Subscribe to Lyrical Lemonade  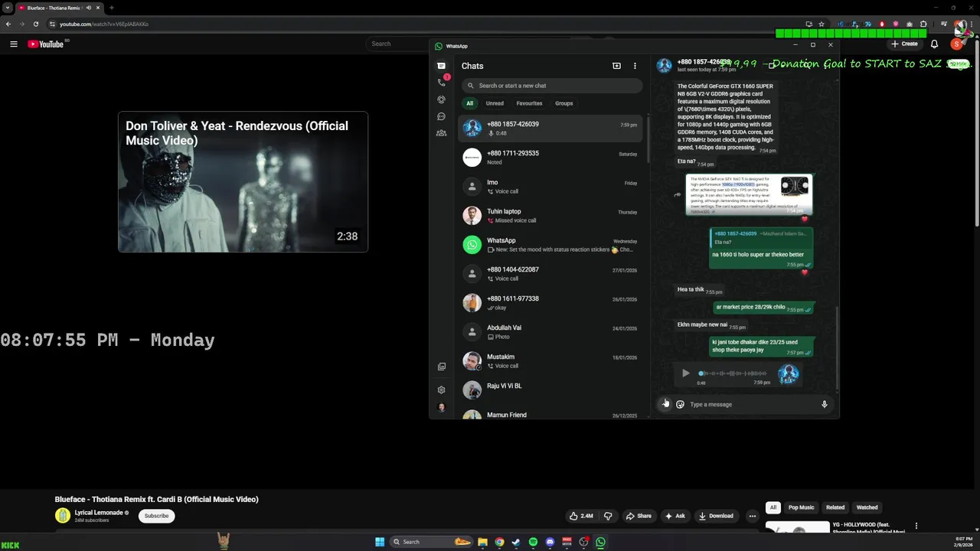click(156, 516)
